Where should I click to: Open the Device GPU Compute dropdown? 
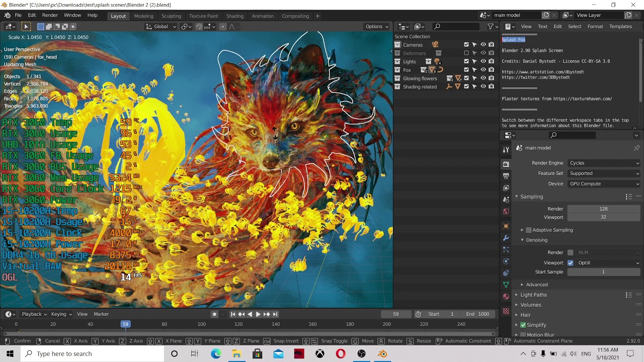click(x=604, y=184)
